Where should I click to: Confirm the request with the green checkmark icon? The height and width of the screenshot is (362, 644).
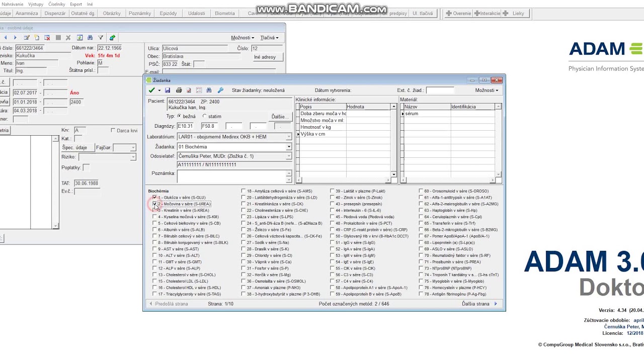point(151,90)
